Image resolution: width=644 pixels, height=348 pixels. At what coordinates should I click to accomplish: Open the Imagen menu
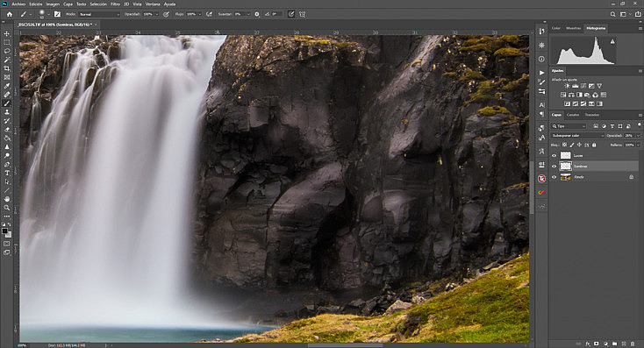click(x=53, y=4)
